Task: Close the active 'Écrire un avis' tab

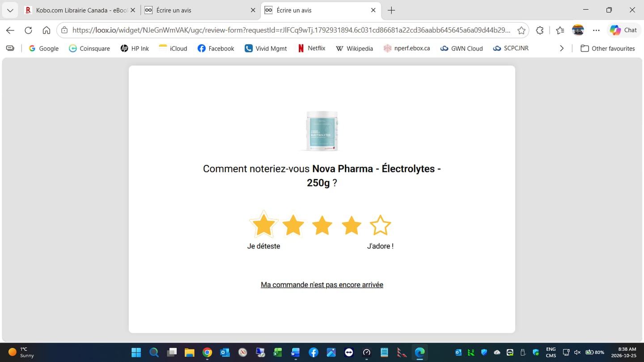Action: click(x=373, y=10)
